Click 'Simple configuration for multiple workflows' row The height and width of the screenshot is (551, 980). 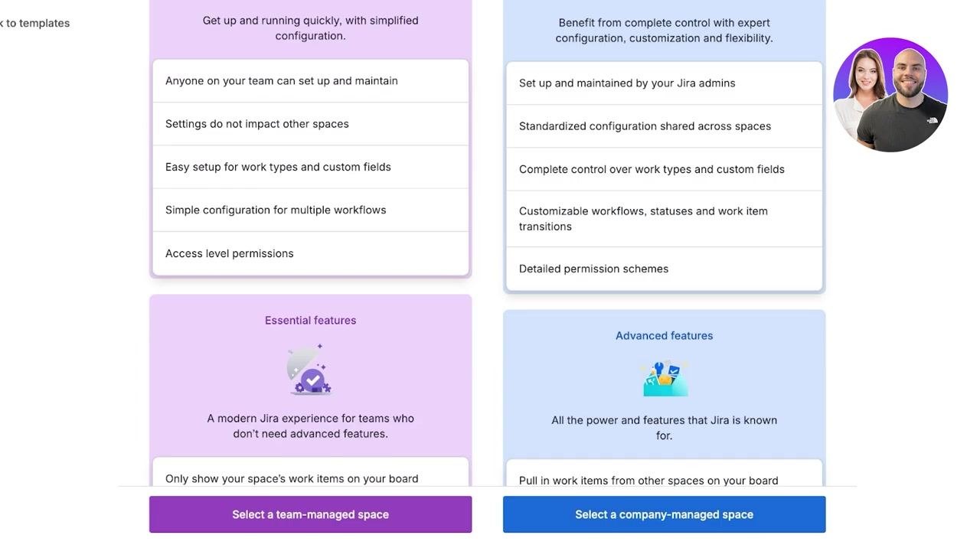tap(310, 210)
